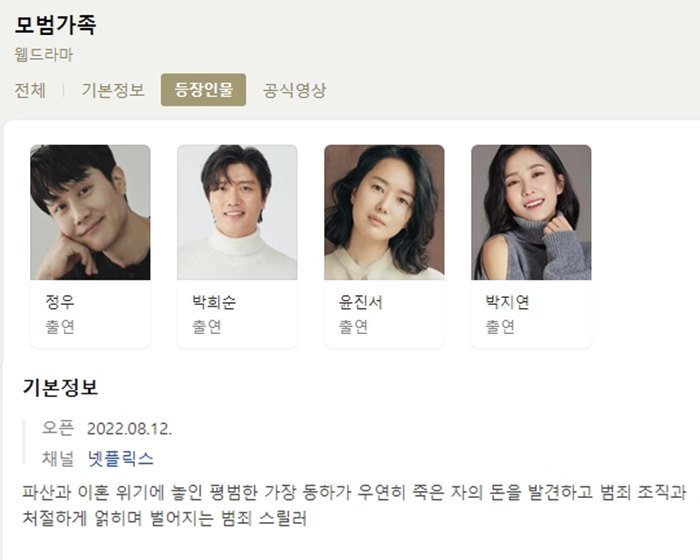
Task: Click 윤진서's profile photo
Action: pos(384,212)
